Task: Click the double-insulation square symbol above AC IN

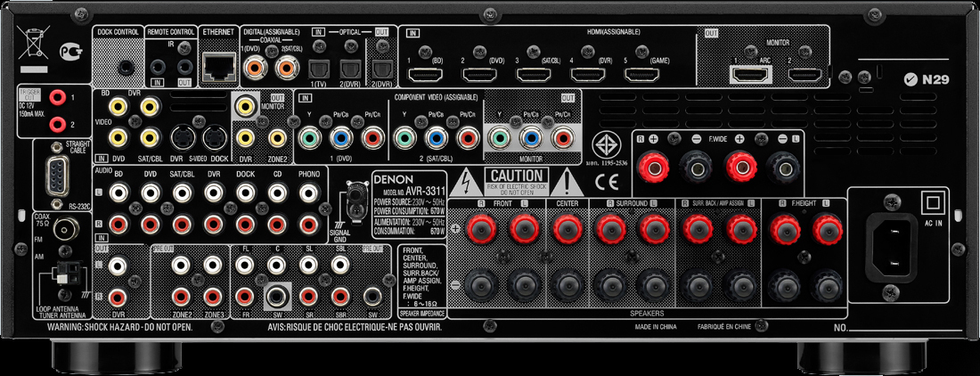Action: (931, 201)
